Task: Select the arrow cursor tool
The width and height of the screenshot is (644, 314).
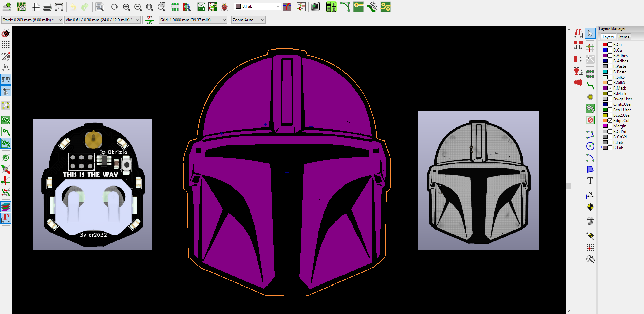Action: coord(590,33)
